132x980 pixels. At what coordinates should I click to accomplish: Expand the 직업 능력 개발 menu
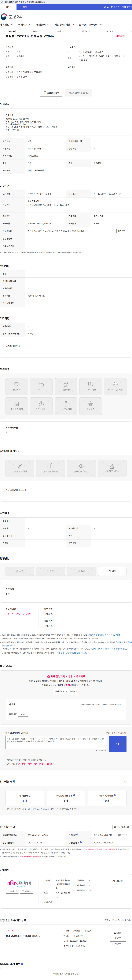64,25
